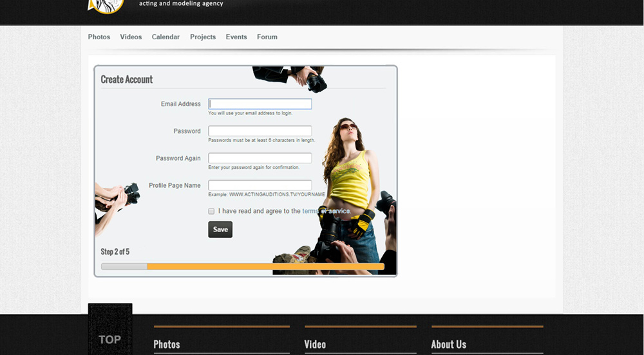Click into the Password field
This screenshot has height=355, width=644.
click(260, 131)
